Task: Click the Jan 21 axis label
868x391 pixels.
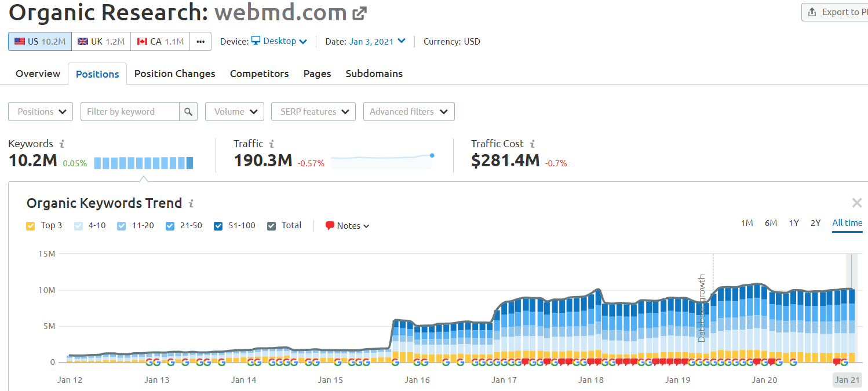Action: click(x=847, y=380)
